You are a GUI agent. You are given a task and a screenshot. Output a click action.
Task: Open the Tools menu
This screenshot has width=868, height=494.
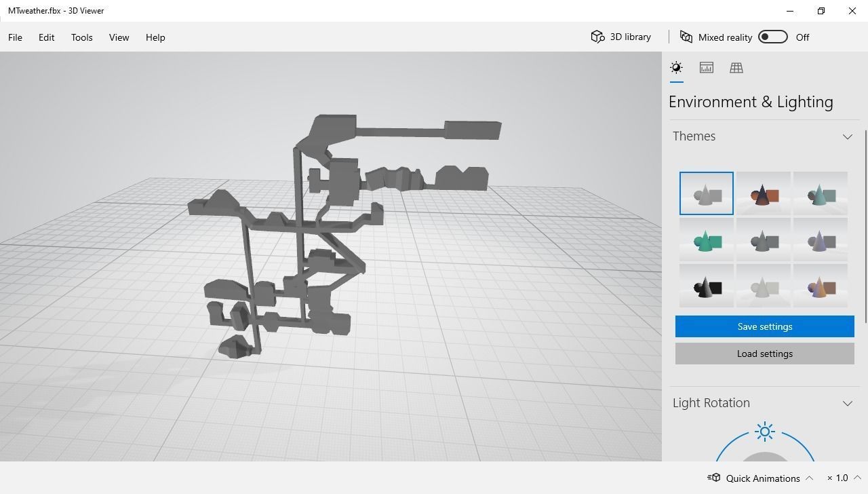tap(81, 37)
